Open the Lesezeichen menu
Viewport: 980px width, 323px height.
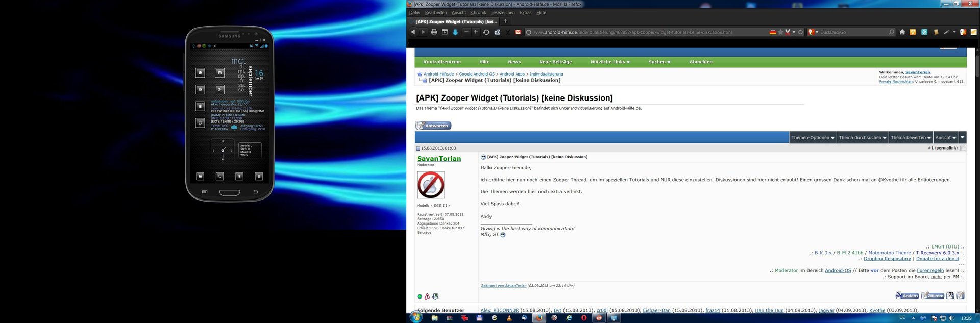(503, 13)
